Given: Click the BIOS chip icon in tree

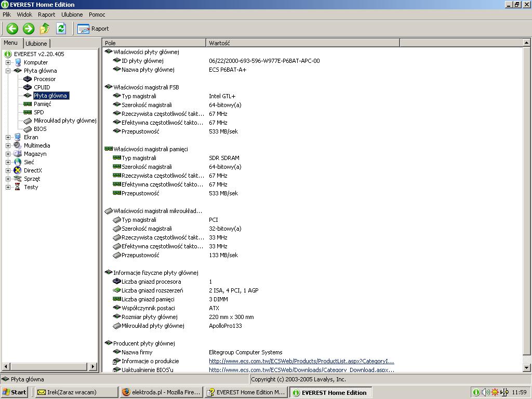Looking at the screenshot, I should click(28, 129).
